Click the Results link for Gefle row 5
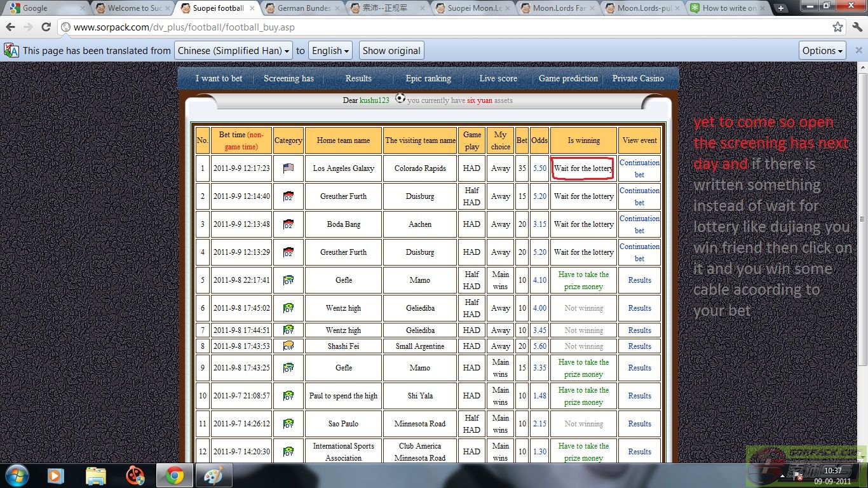This screenshot has height=488, width=868. point(639,280)
